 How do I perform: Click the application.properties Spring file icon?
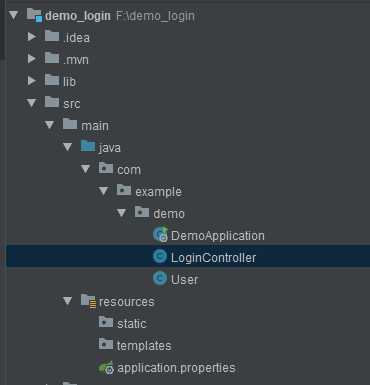106,367
